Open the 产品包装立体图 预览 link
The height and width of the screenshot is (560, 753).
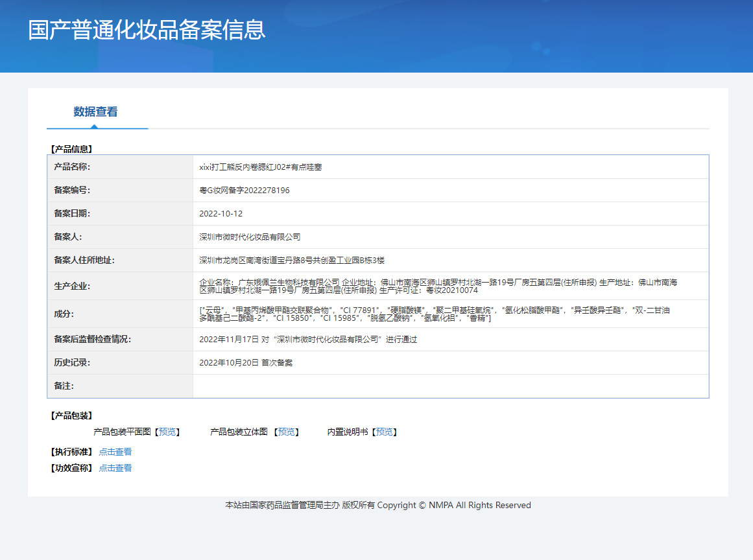click(x=287, y=432)
